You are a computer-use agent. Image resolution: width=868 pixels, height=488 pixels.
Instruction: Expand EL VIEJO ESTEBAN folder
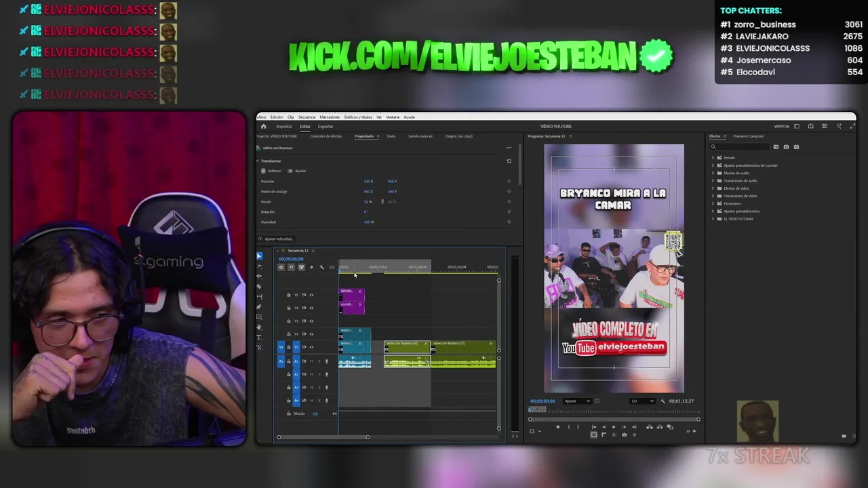[713, 219]
